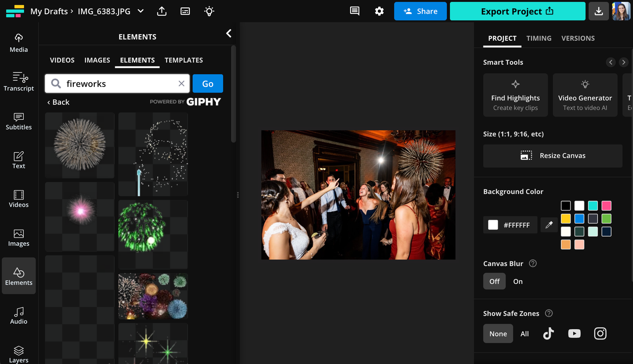This screenshot has width=633, height=364.
Task: Set Show Safe Zones to All
Action: coord(524,333)
